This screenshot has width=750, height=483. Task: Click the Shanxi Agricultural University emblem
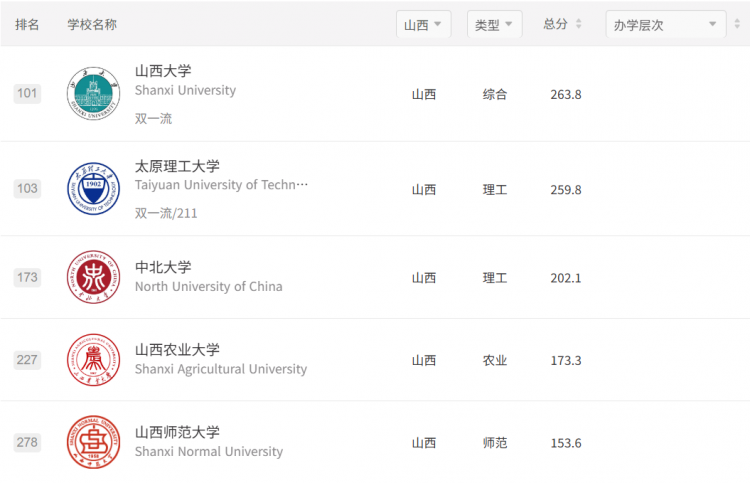pyautogui.click(x=93, y=360)
